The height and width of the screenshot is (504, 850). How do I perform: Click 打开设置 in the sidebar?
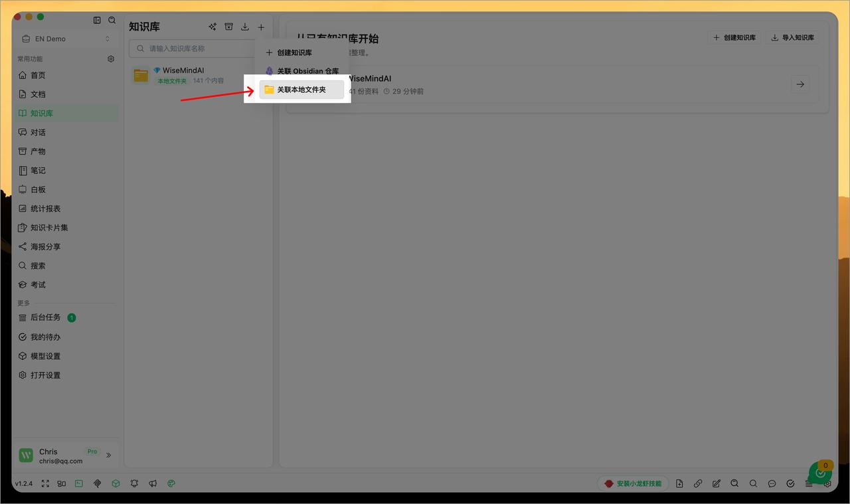point(66,375)
